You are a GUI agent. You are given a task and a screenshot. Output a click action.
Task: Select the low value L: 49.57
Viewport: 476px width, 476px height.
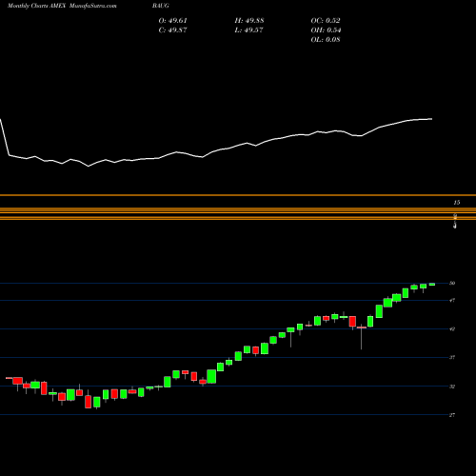coord(249,30)
